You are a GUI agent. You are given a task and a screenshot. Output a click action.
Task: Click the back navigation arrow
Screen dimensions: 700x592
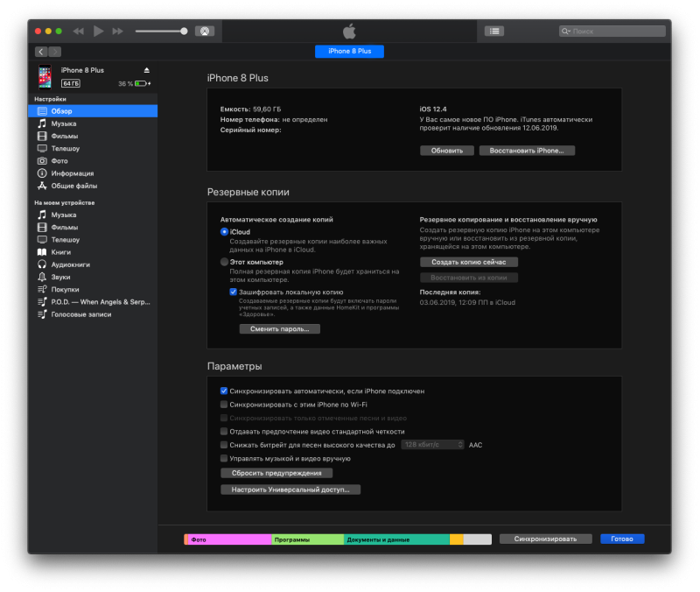41,52
